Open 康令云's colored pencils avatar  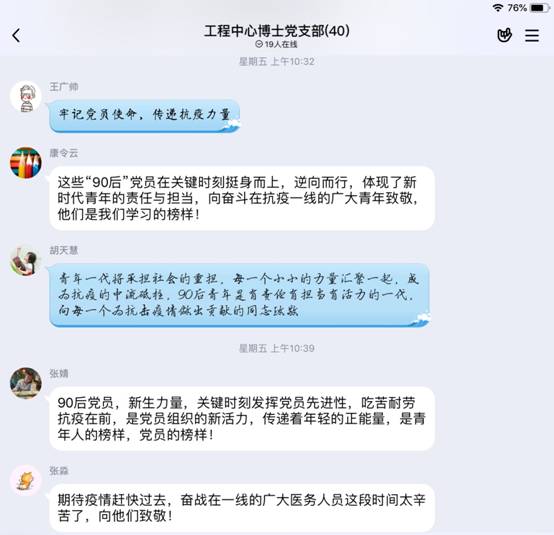click(x=26, y=163)
